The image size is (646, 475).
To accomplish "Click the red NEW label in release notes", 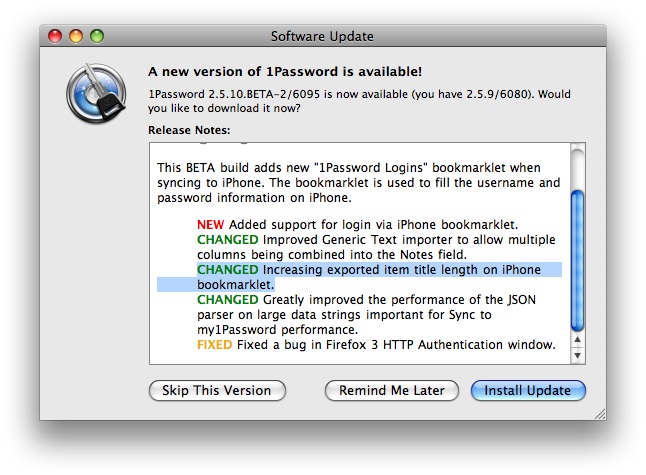I will (210, 225).
